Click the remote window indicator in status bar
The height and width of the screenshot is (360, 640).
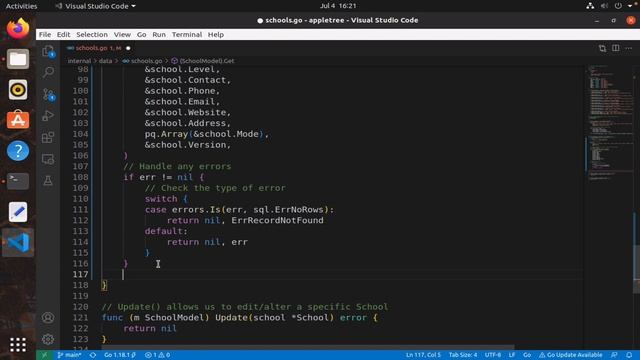point(44,355)
